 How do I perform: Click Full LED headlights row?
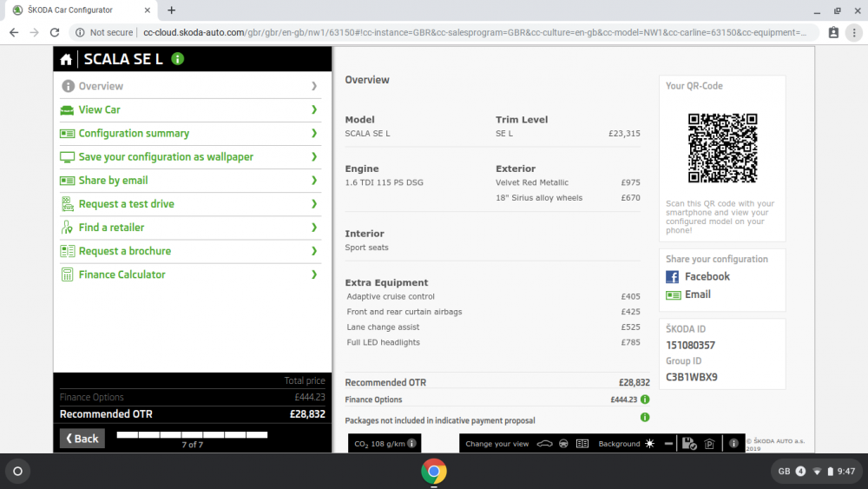pyautogui.click(x=493, y=342)
